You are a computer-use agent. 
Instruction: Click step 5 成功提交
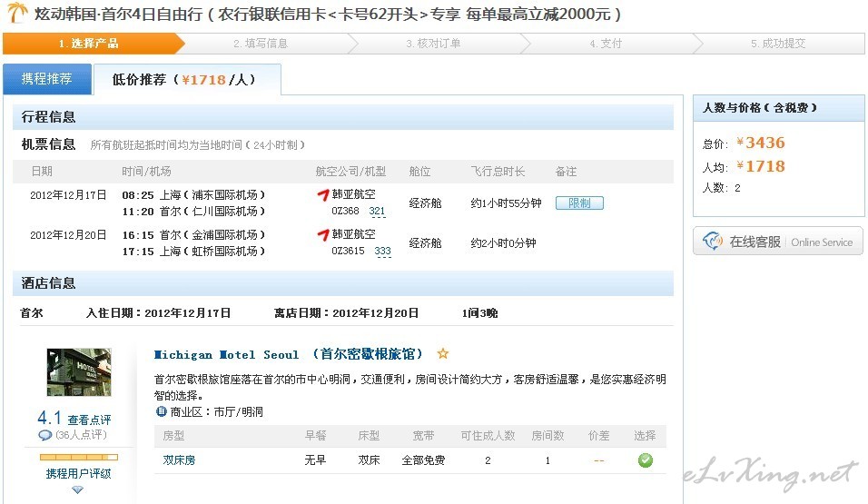pyautogui.click(x=778, y=44)
